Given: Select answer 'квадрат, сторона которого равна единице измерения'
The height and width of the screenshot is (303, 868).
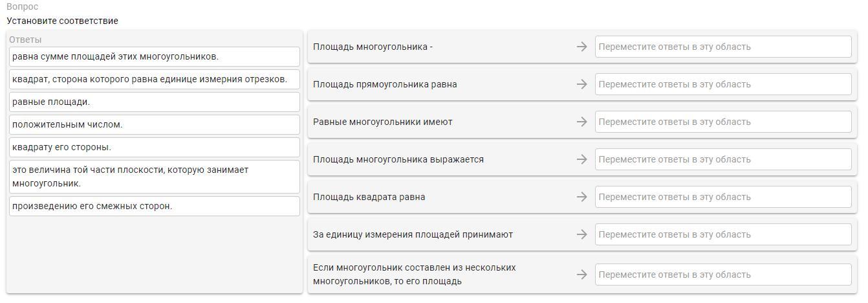Looking at the screenshot, I should click(155, 79).
